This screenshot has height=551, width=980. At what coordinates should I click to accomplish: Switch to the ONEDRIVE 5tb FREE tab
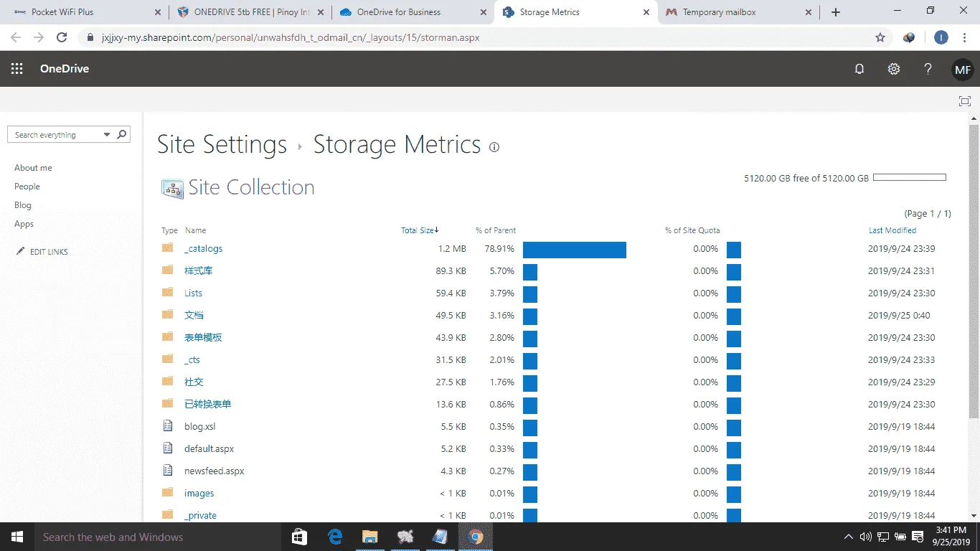pos(251,12)
